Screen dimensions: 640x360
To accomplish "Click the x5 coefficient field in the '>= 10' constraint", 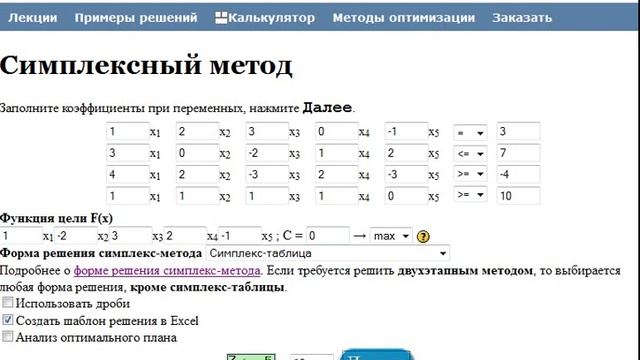I will pos(406,196).
